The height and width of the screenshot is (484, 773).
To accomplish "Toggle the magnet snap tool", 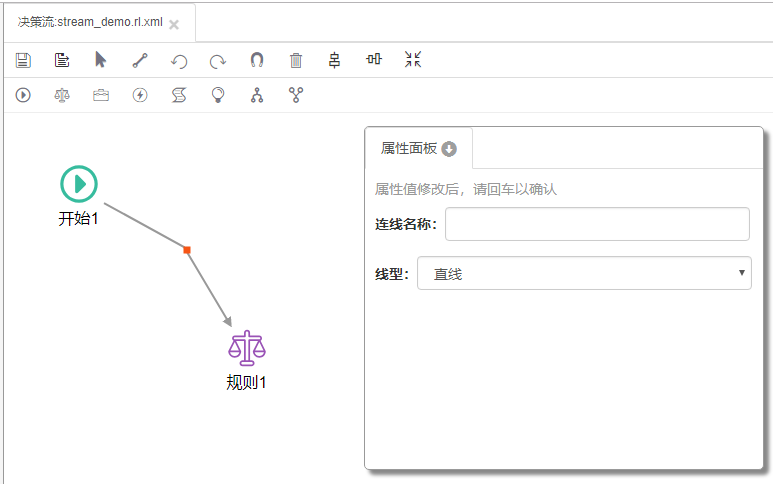I will 257,60.
